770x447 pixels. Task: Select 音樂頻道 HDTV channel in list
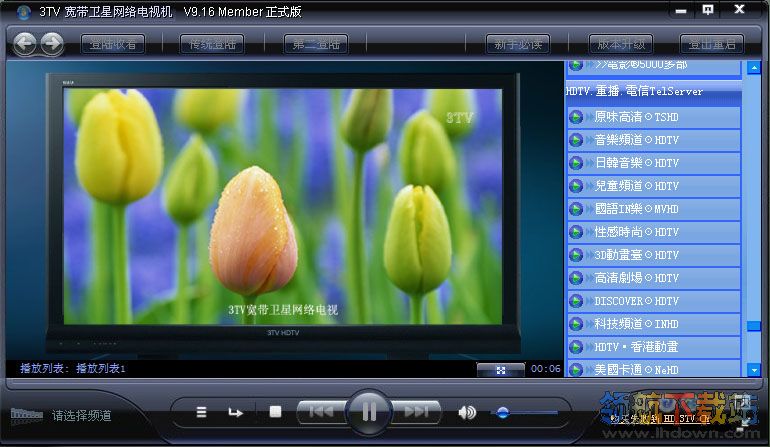pyautogui.click(x=636, y=140)
